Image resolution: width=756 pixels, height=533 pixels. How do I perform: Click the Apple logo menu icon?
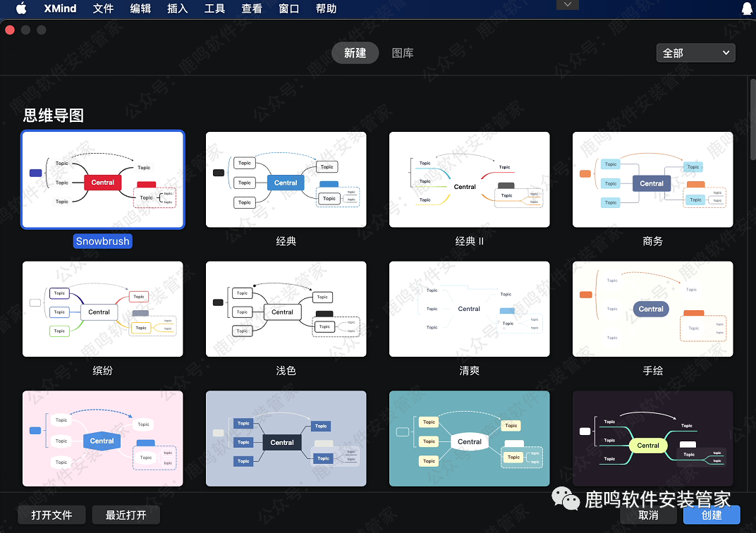coord(20,8)
